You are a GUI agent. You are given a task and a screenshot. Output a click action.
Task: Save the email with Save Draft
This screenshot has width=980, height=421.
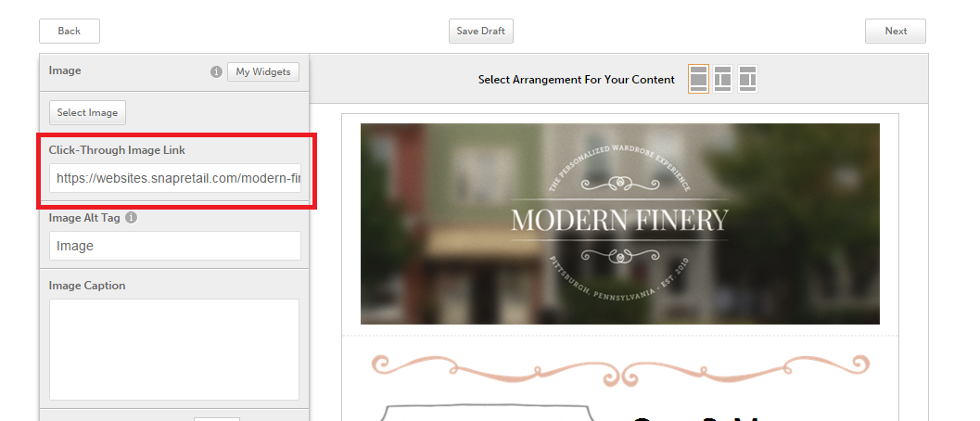coord(480,31)
